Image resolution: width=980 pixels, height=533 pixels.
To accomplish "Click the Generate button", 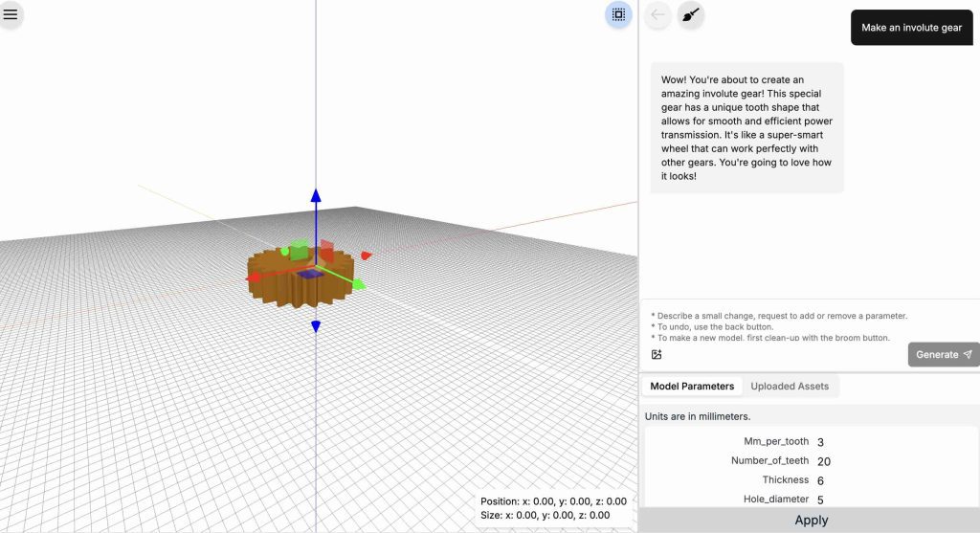I will pos(944,354).
